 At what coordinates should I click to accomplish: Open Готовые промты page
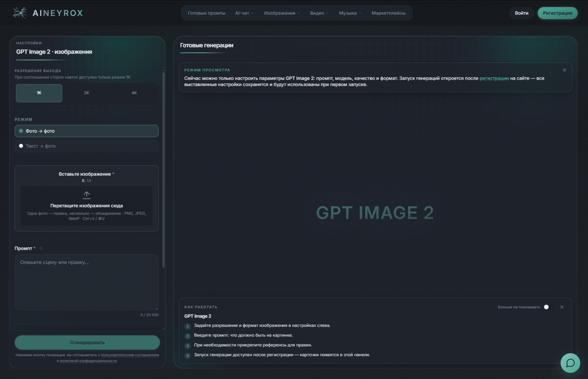pyautogui.click(x=207, y=13)
